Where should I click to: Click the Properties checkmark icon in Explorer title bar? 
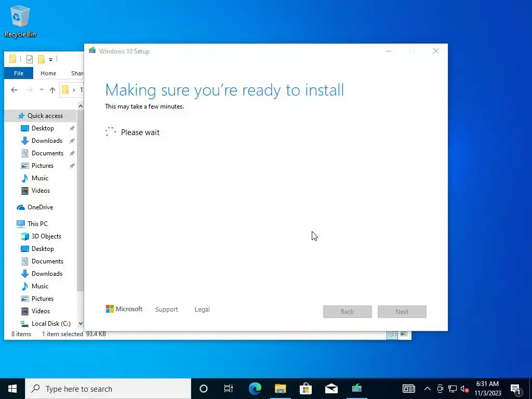30,59
